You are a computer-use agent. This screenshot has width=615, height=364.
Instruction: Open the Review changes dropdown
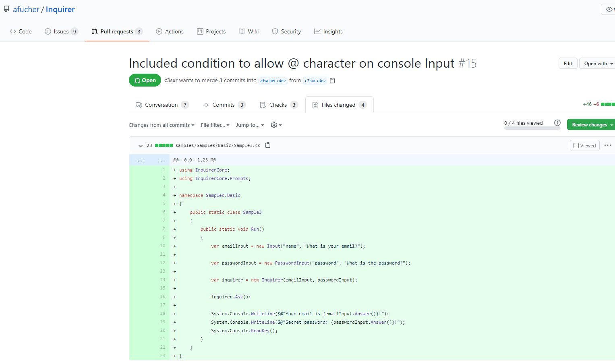click(x=591, y=125)
